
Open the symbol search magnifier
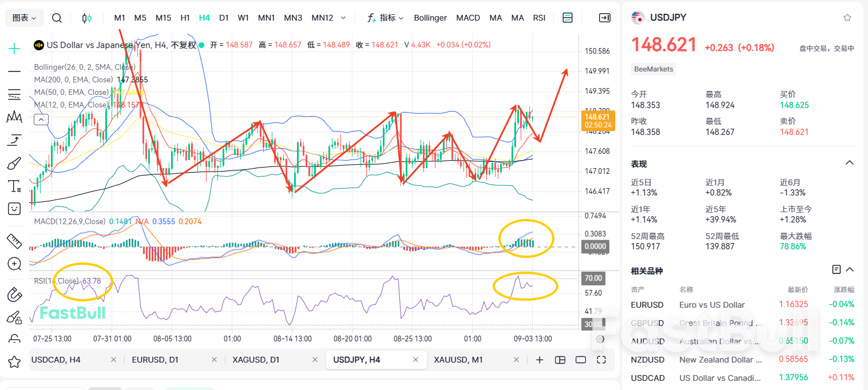click(x=57, y=18)
